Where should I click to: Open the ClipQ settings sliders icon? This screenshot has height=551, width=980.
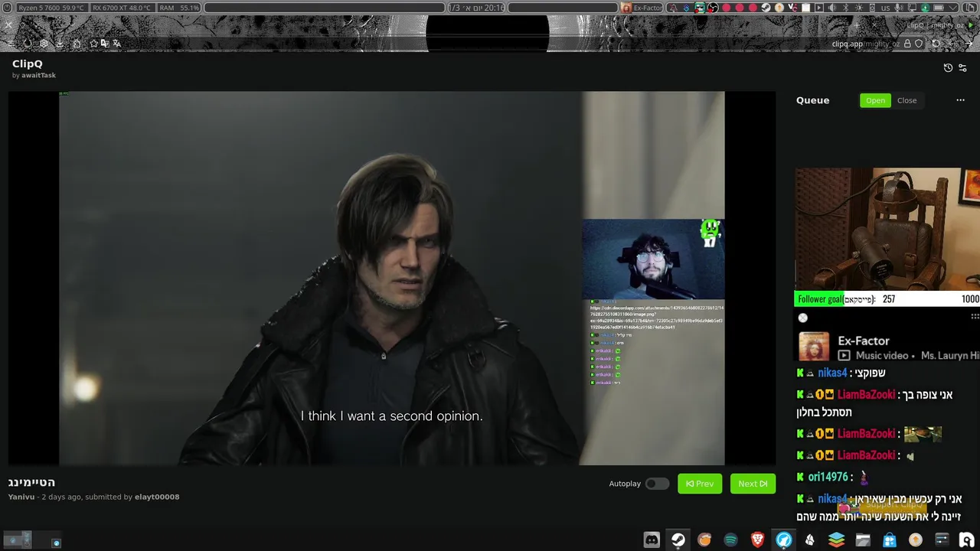point(962,67)
